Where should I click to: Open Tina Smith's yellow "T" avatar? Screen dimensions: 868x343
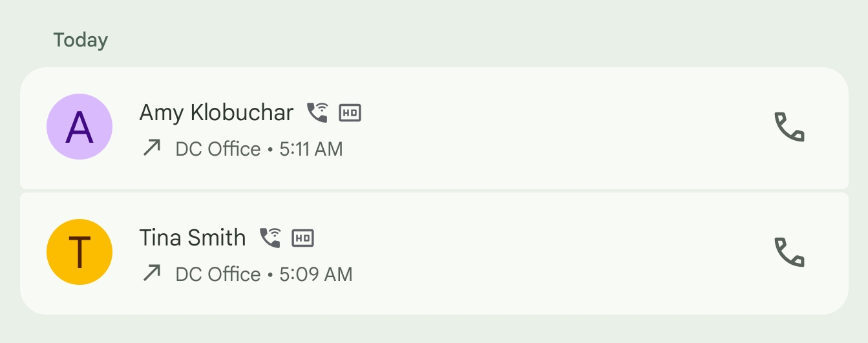click(x=79, y=252)
